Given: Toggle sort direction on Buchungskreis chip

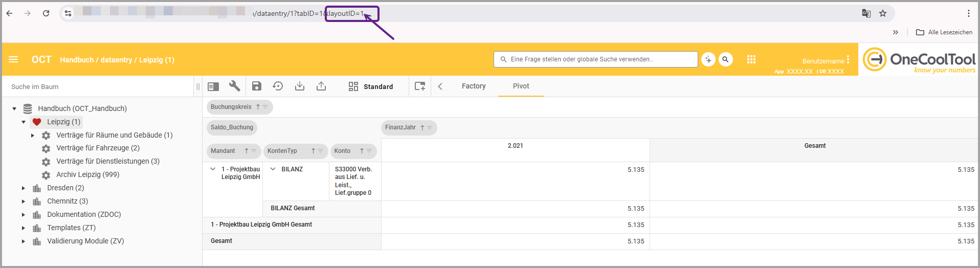Looking at the screenshot, I should [258, 107].
